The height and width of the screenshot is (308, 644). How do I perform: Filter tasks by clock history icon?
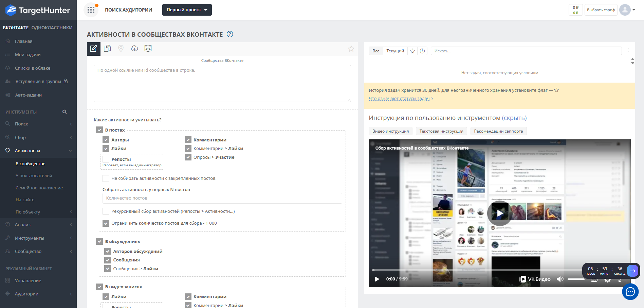click(x=422, y=51)
